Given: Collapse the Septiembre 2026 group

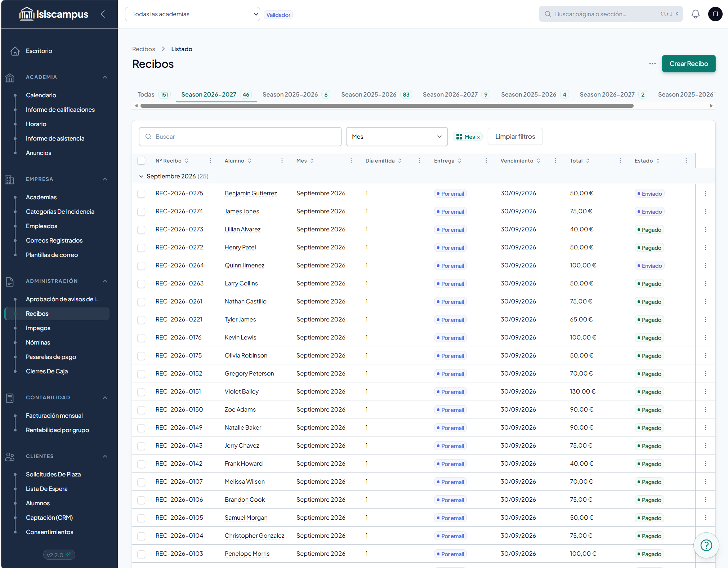Looking at the screenshot, I should click(141, 176).
